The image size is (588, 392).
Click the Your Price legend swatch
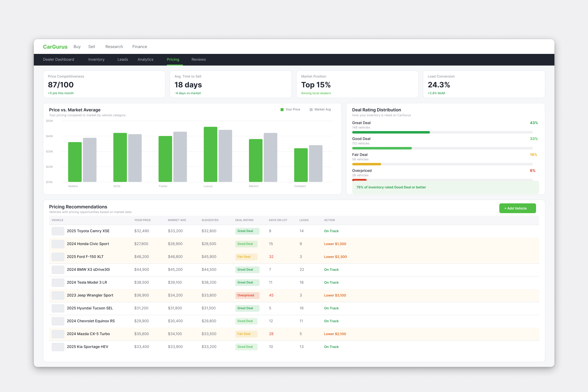pos(282,110)
